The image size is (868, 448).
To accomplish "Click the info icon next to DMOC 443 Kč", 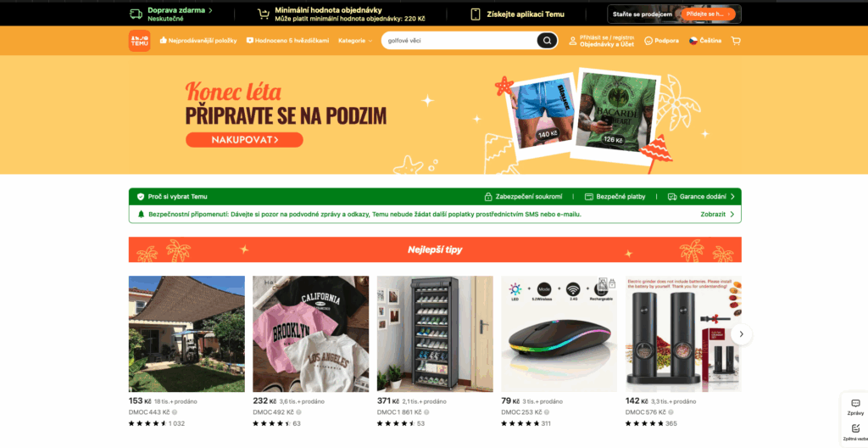I will click(x=175, y=412).
